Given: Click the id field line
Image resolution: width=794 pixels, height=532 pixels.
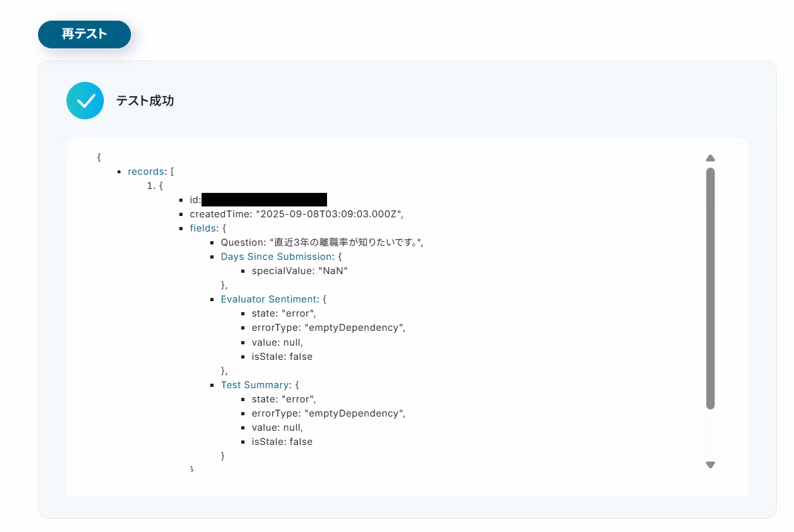Looking at the screenshot, I should (x=258, y=200).
